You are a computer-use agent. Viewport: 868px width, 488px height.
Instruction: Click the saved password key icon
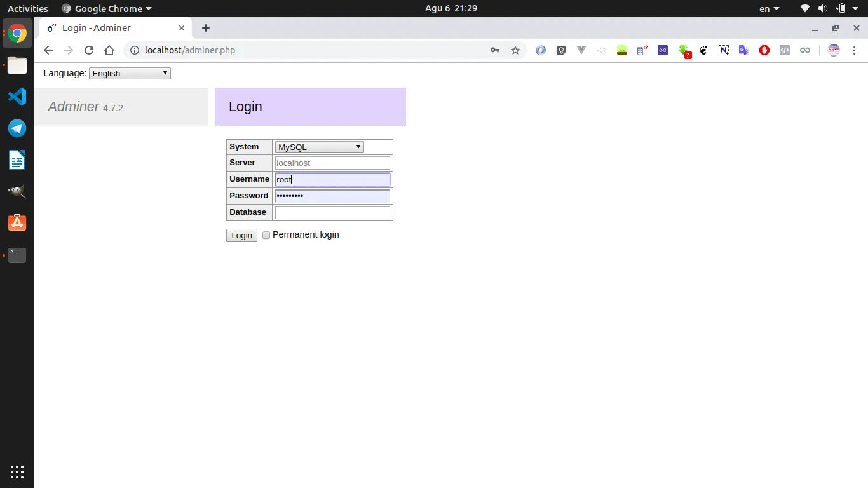(495, 50)
